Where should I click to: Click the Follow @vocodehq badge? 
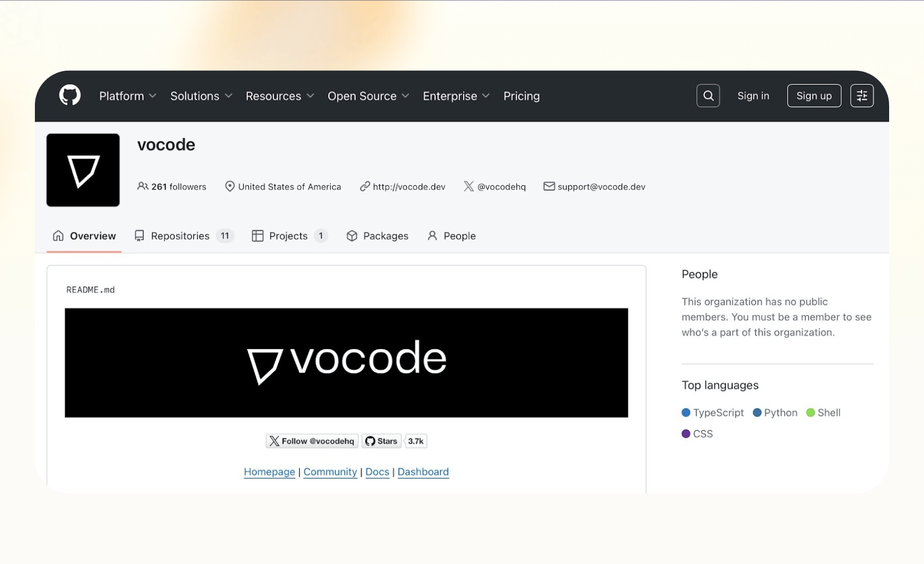point(312,441)
